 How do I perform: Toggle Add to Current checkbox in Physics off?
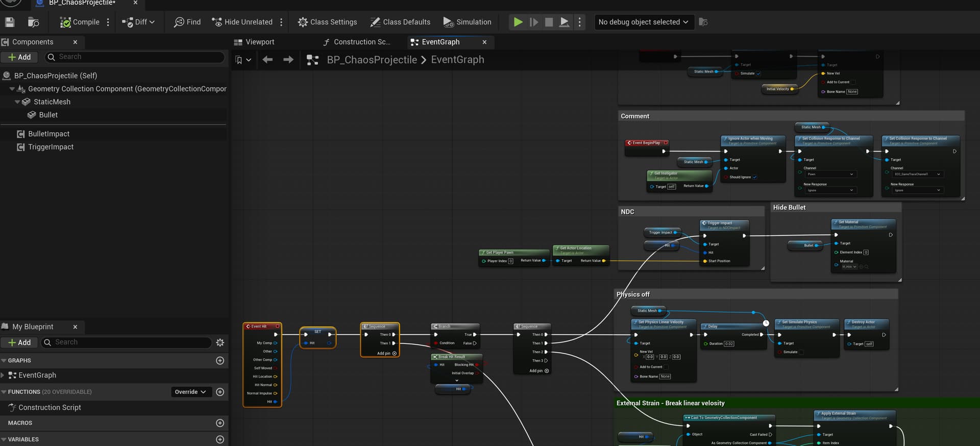666,367
